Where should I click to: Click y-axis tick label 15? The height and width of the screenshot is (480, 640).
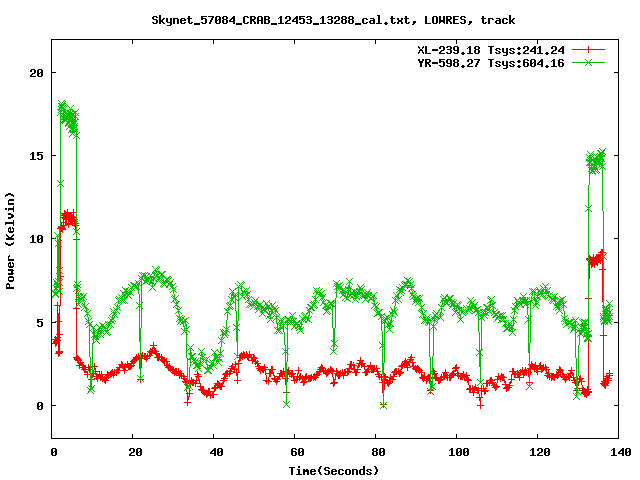[x=36, y=156]
